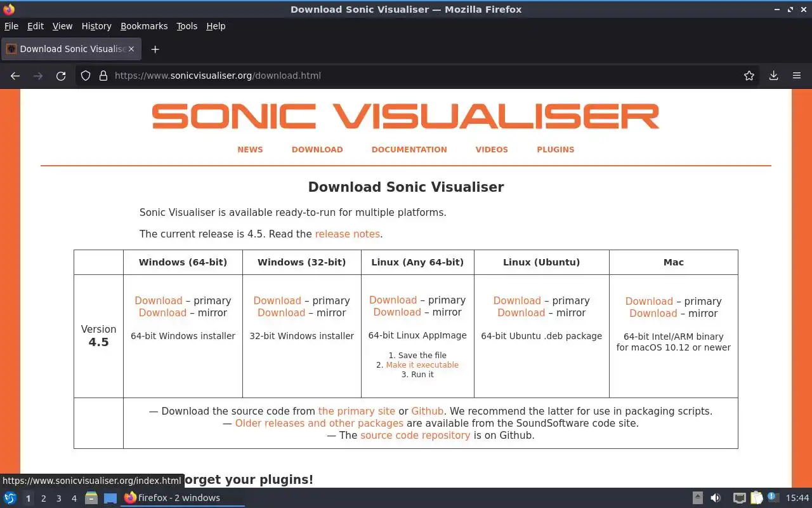
Task: Open the Github source download link
Action: 428,411
